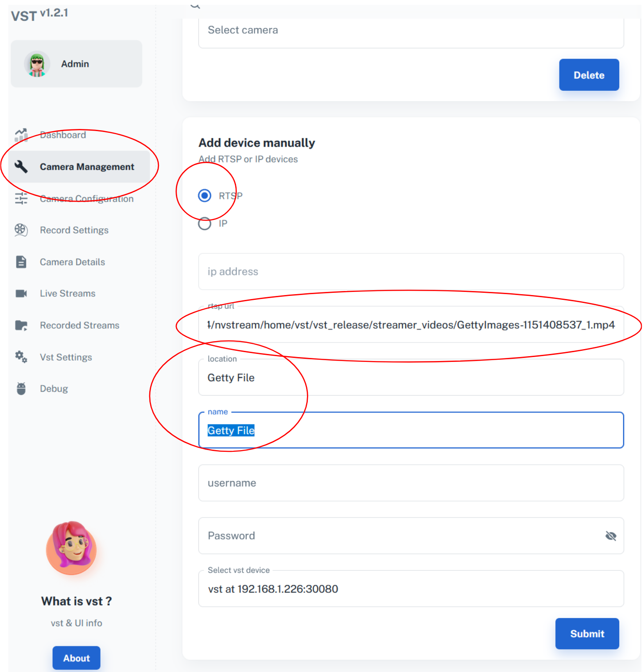
Task: Click the Dashboard chart icon
Action: coord(21,135)
